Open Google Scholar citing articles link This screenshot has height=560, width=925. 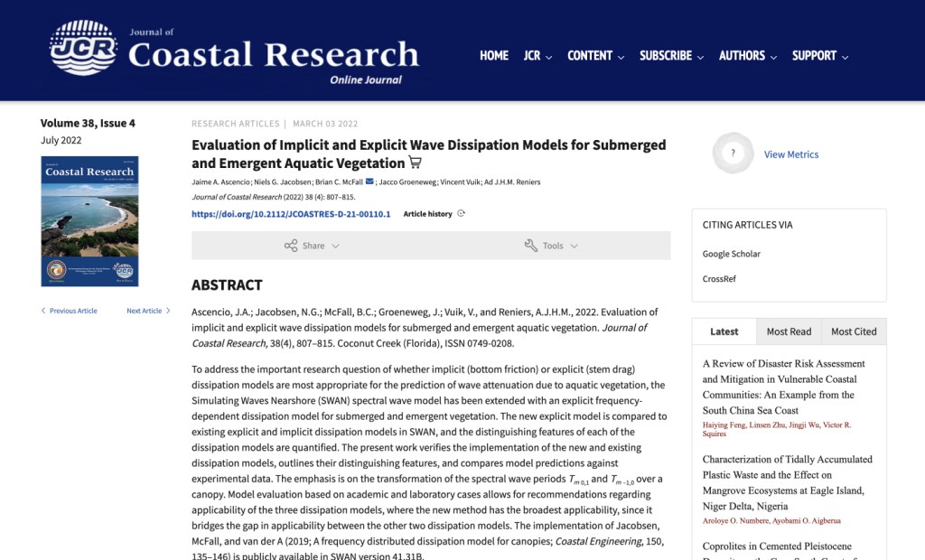[x=732, y=254]
